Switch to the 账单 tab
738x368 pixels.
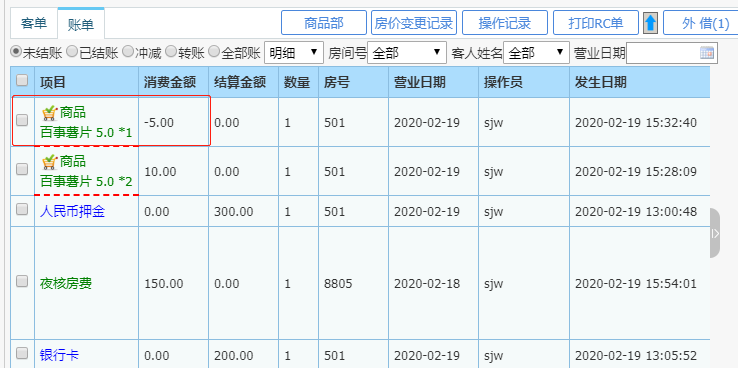pos(81,24)
